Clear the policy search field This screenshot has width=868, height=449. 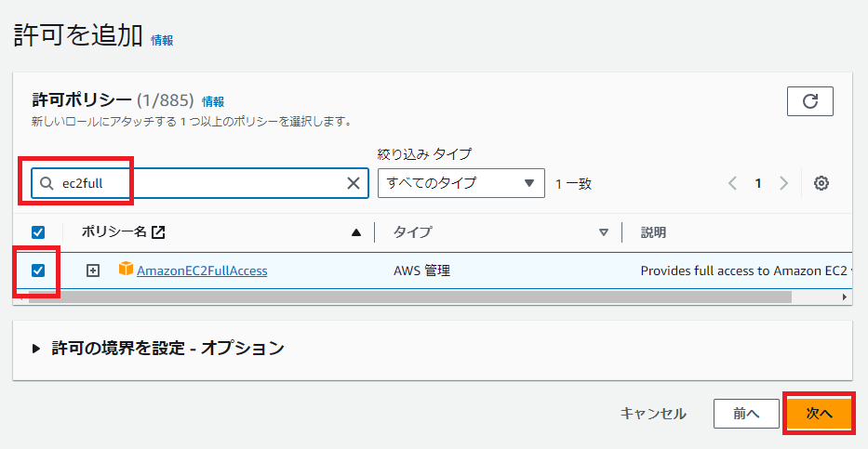point(354,183)
